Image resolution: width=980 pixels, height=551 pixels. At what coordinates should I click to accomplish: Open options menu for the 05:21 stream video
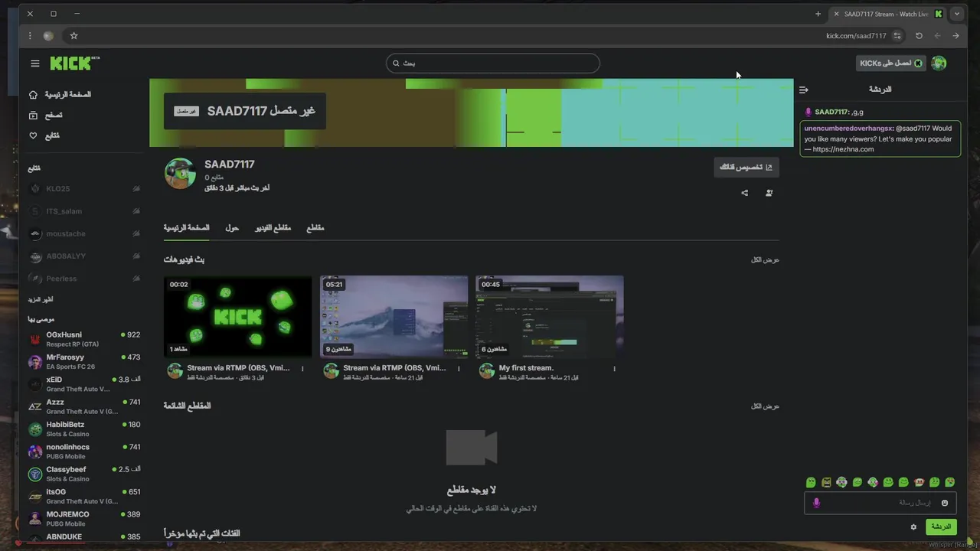pos(459,368)
